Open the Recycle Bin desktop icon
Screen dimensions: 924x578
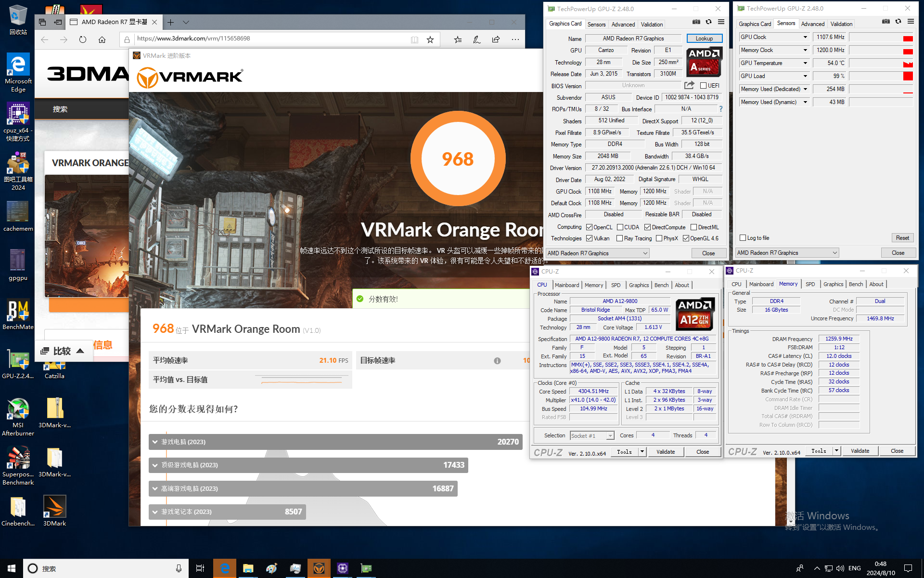pyautogui.click(x=18, y=20)
